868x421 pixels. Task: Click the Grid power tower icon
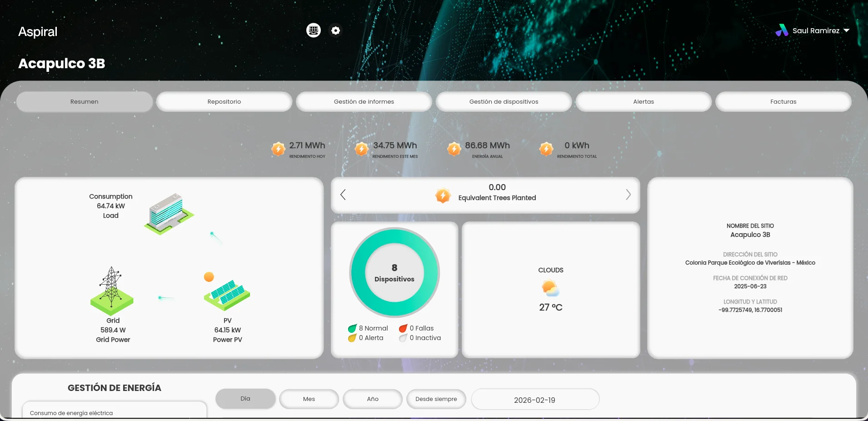pyautogui.click(x=112, y=291)
